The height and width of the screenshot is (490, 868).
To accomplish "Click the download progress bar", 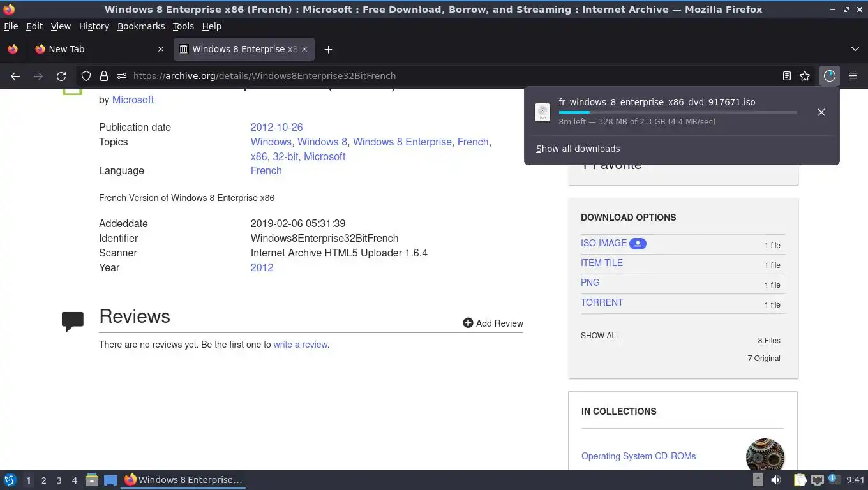I will pos(678,112).
